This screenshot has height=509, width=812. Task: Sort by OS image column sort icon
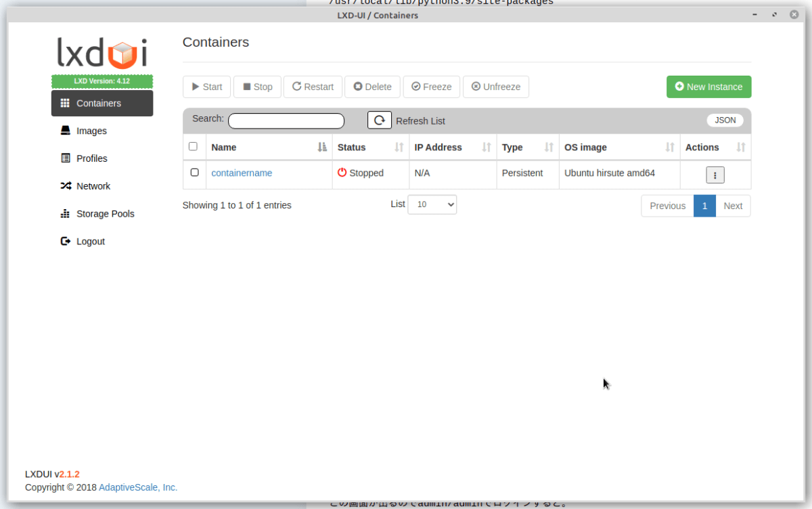[x=670, y=147]
